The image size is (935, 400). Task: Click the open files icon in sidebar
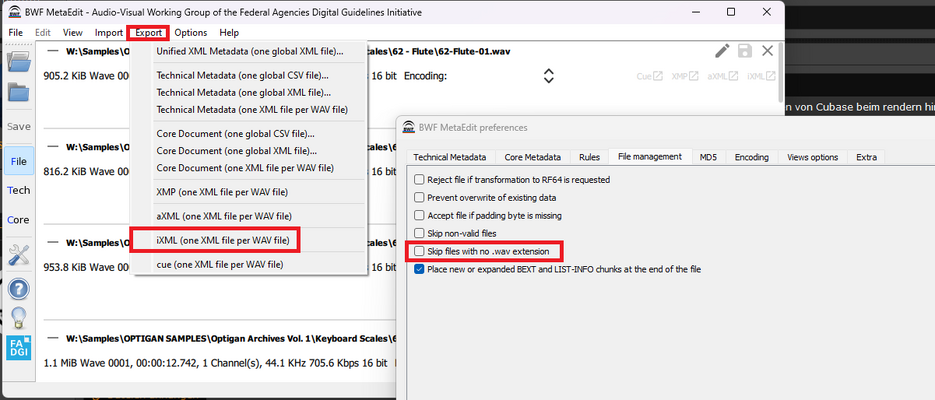[18, 62]
